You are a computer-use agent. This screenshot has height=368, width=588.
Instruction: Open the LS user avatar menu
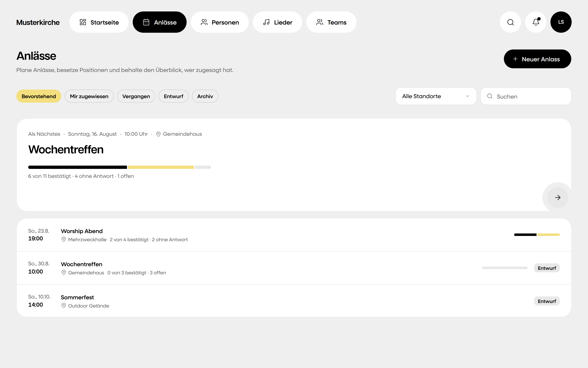click(561, 22)
